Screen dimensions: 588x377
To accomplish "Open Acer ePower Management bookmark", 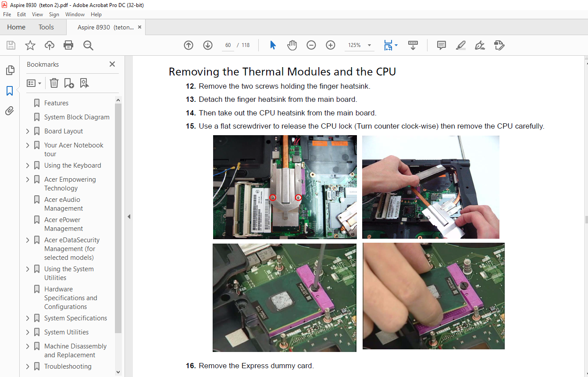I will pos(64,224).
